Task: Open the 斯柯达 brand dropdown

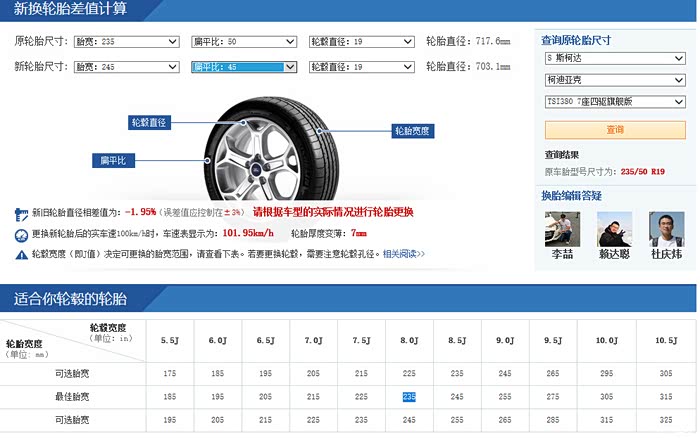Action: tap(615, 58)
